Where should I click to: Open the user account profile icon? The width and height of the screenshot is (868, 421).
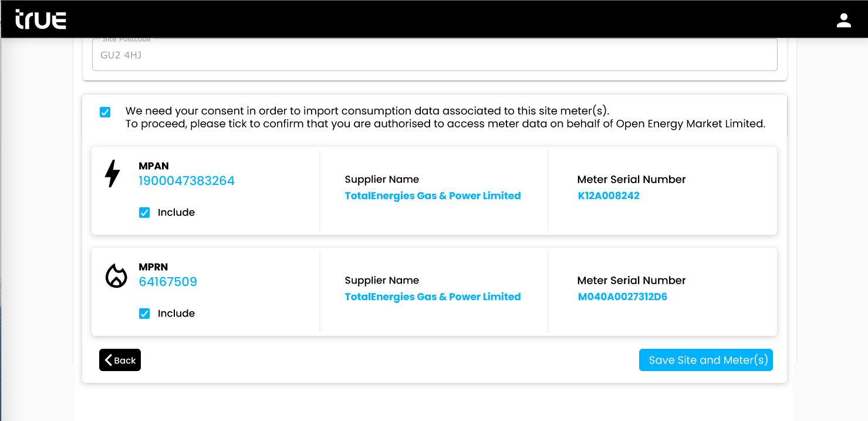coord(843,21)
